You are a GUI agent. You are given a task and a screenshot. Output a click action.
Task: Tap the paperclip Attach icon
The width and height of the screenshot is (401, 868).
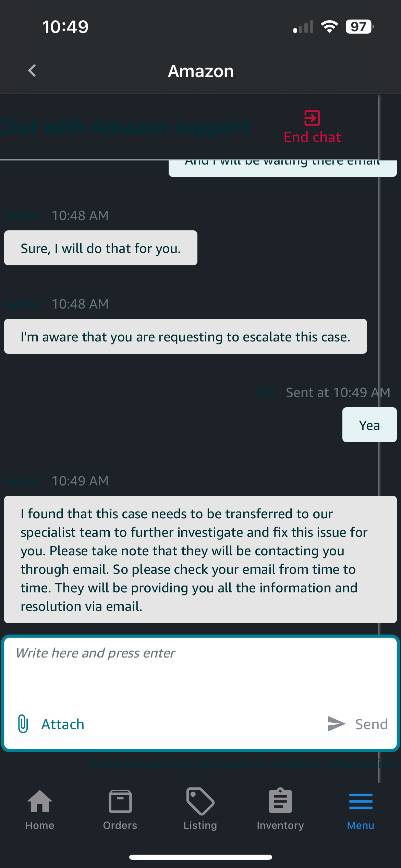[x=23, y=724]
